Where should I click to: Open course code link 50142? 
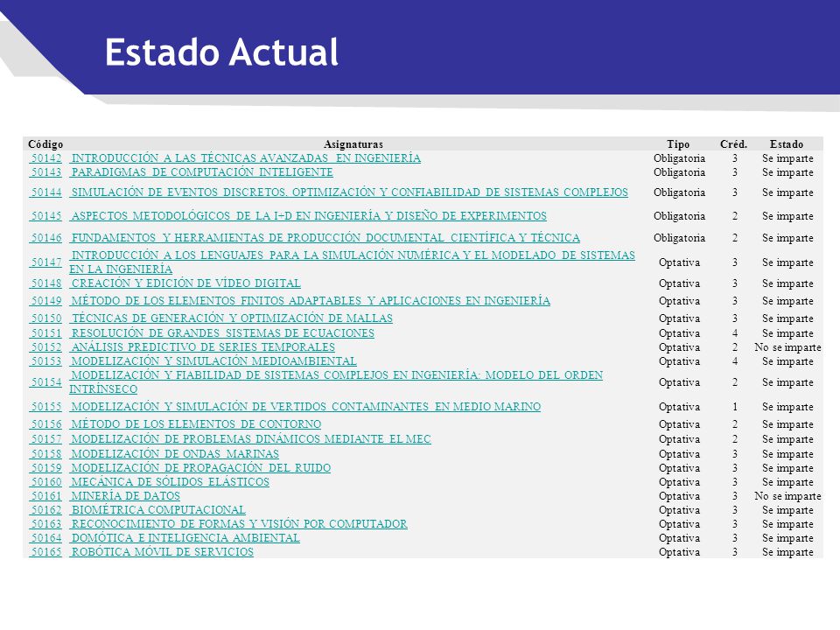pos(45,158)
